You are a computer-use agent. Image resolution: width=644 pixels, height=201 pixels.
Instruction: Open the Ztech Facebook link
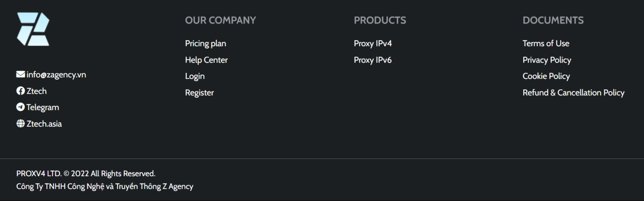[x=36, y=91]
